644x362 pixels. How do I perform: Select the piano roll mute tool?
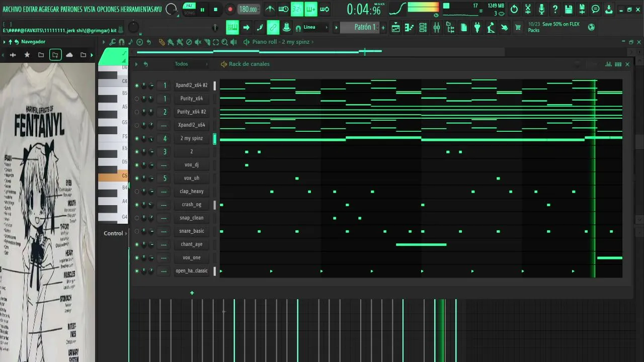click(198, 42)
